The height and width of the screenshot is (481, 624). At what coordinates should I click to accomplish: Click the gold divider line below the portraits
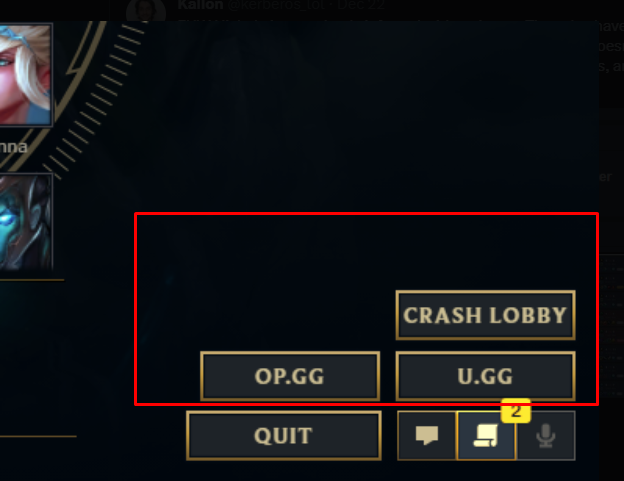click(32, 280)
